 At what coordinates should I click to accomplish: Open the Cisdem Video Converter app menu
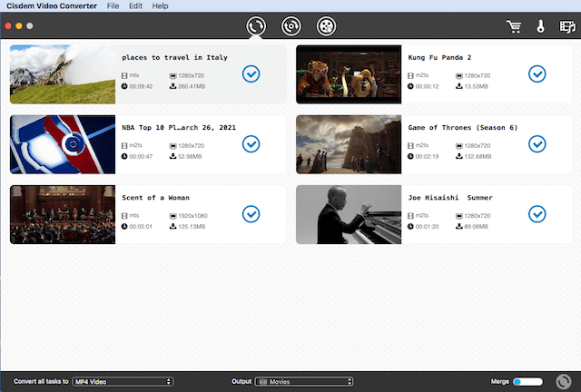(52, 6)
